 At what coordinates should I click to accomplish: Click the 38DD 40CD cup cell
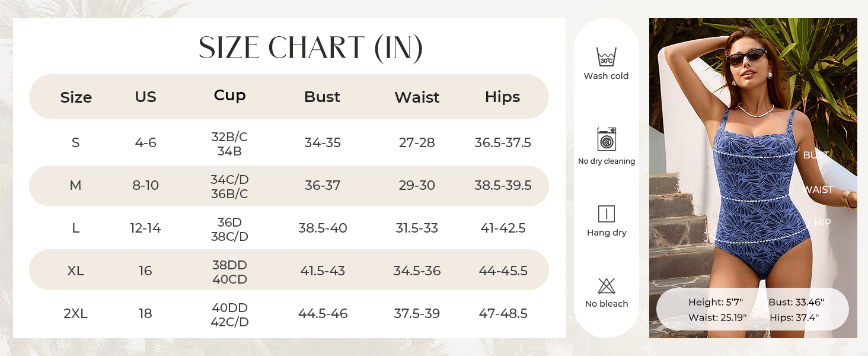(x=229, y=272)
